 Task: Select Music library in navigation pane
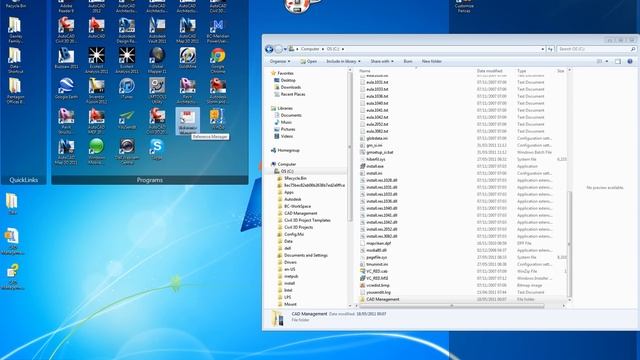pos(283,122)
